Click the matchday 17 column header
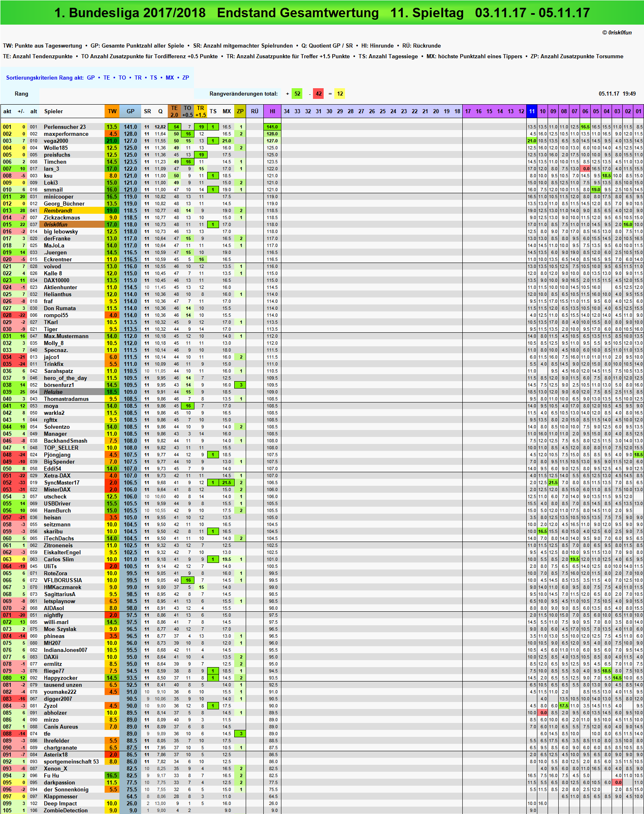The height and width of the screenshot is (814, 644). 468,111
